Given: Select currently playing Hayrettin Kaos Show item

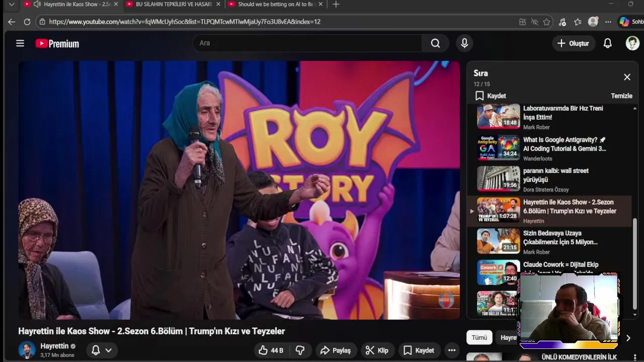Looking at the screenshot, I should click(549, 211).
